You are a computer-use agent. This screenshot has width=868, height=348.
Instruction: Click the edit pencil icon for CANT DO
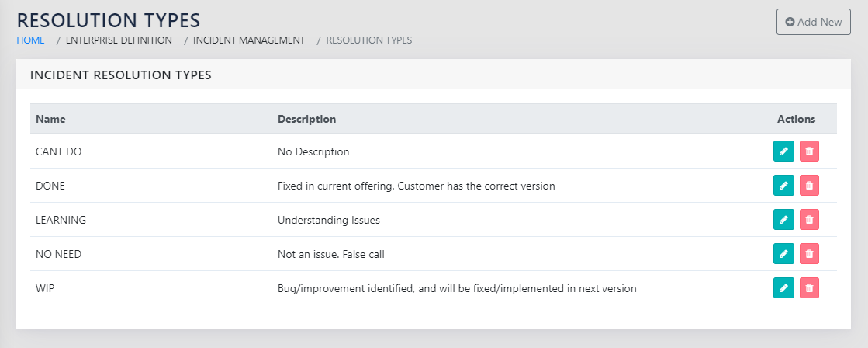click(783, 151)
